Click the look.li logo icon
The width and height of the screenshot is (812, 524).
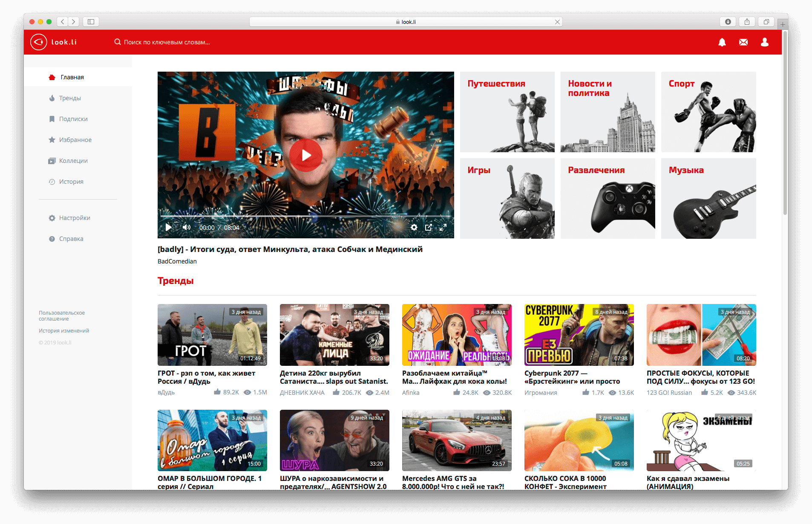[x=38, y=42]
